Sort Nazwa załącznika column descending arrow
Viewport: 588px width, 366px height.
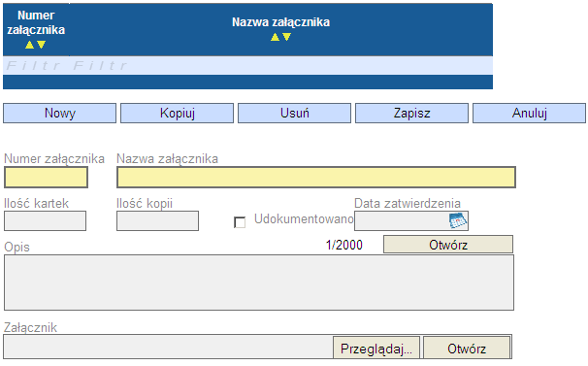(286, 37)
